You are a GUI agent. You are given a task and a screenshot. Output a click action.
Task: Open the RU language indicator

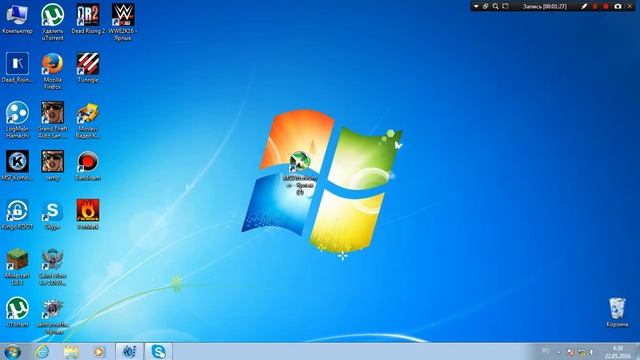[x=546, y=351]
